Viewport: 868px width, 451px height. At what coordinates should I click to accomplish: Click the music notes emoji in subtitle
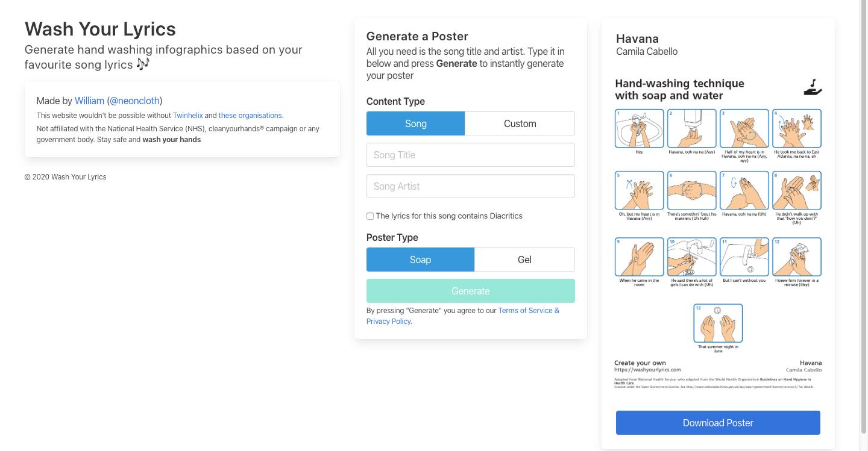(x=143, y=64)
